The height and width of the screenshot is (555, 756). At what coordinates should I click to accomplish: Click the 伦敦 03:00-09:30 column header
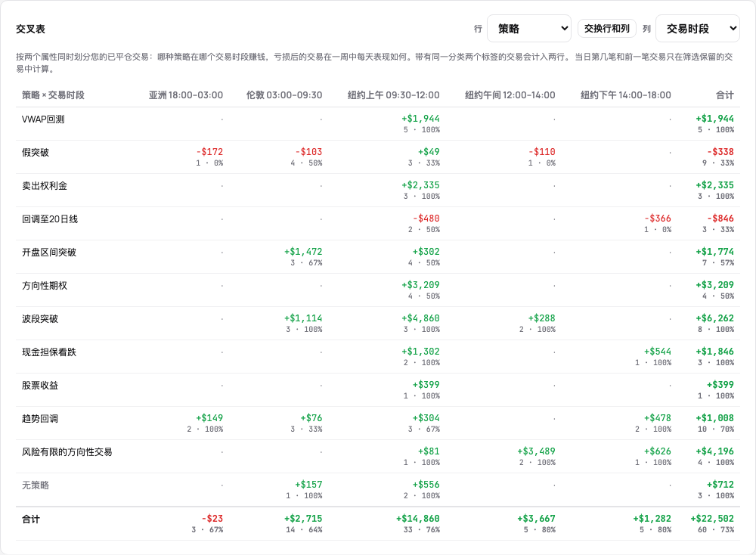pos(284,95)
